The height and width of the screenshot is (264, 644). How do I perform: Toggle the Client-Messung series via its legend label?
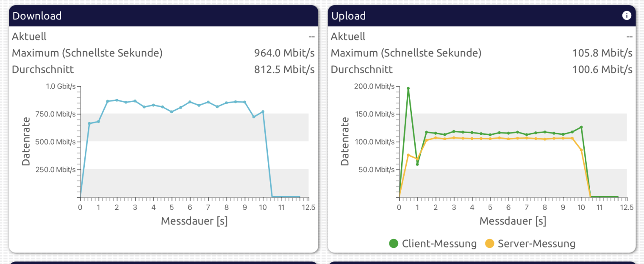[439, 244]
